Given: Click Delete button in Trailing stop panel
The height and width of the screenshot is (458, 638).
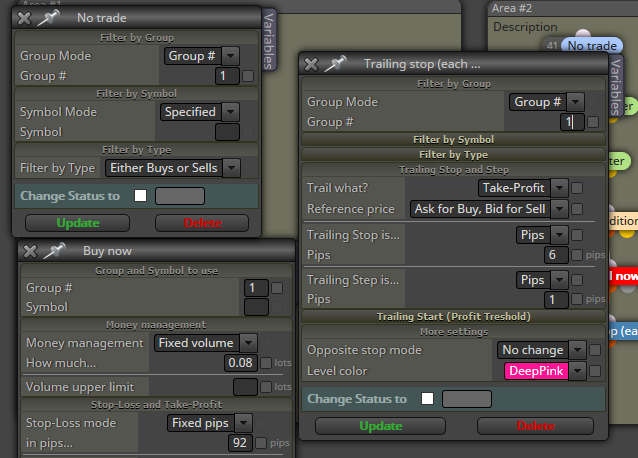Looking at the screenshot, I should click(x=535, y=426).
